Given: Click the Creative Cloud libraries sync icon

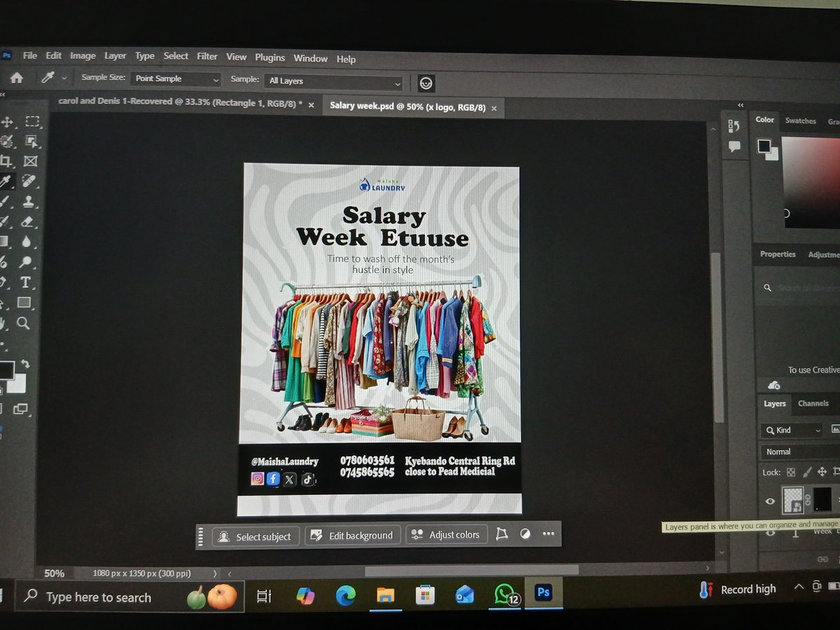Looking at the screenshot, I should [773, 385].
